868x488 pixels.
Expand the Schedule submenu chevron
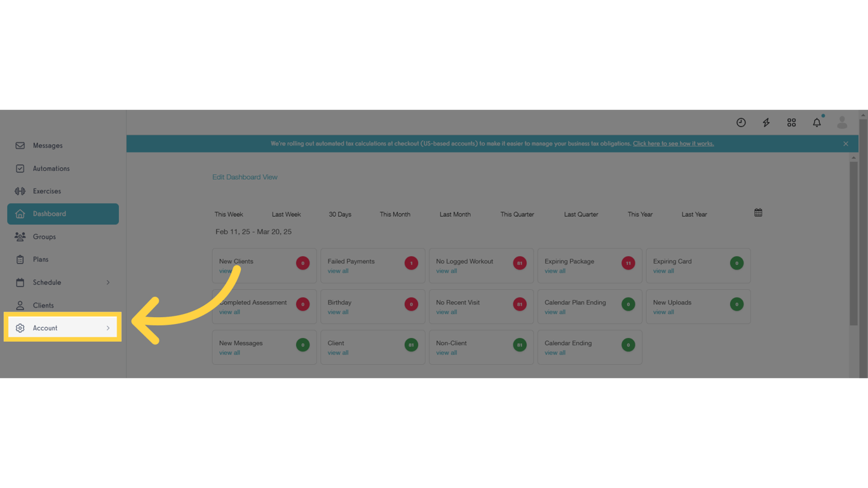tap(108, 283)
